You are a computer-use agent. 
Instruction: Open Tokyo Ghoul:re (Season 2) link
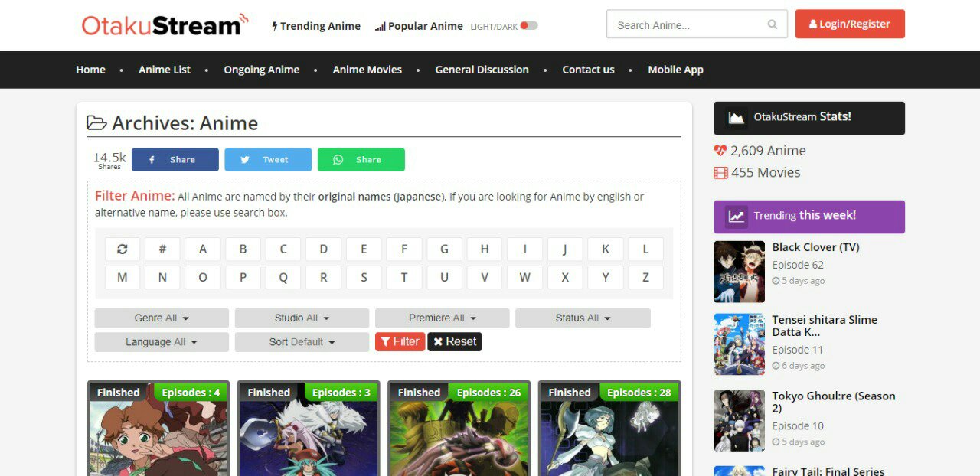(x=833, y=403)
